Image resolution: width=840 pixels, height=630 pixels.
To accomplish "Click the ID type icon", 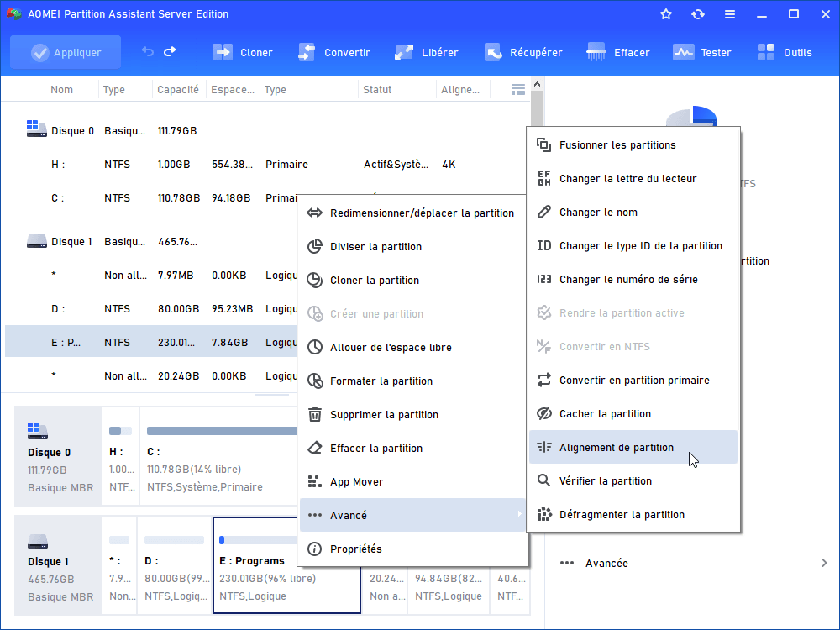I will pos(543,245).
